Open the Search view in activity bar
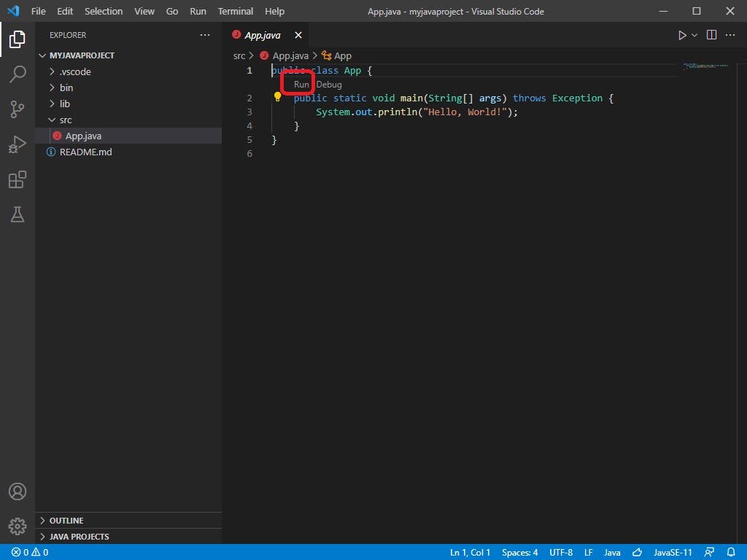Viewport: 747px width, 560px height. pos(18,74)
